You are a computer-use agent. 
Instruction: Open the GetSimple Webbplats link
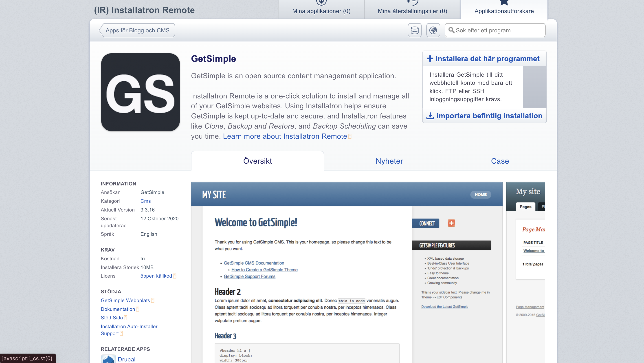(125, 300)
